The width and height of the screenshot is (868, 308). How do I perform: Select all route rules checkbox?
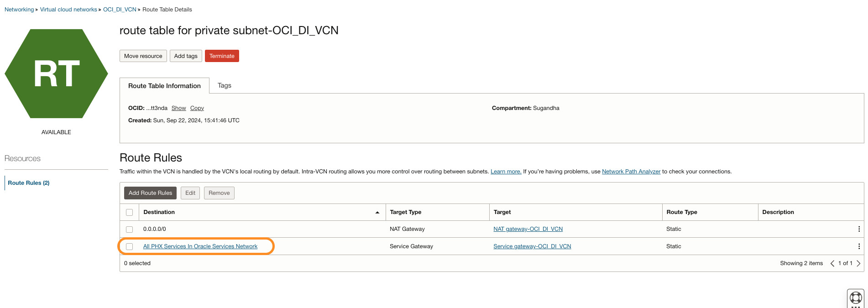130,212
